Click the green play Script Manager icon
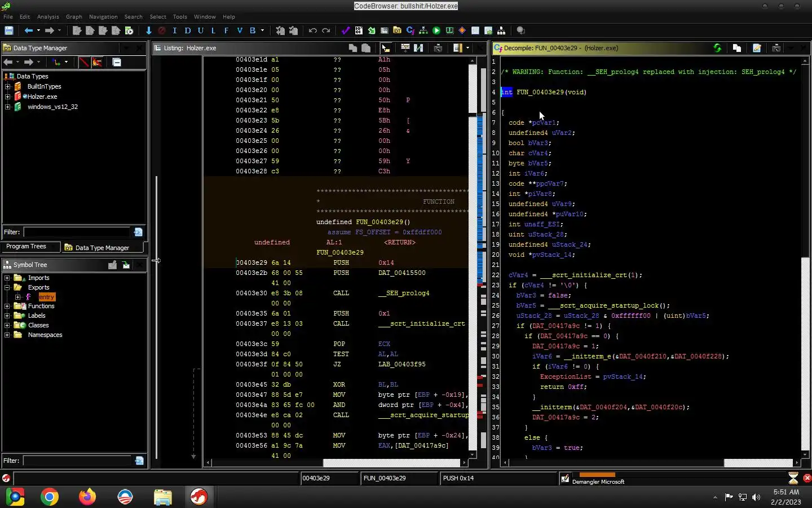This screenshot has width=812, height=508. (x=436, y=30)
